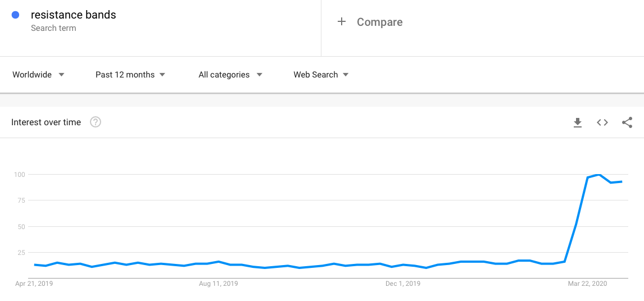Image resolution: width=644 pixels, height=301 pixels.
Task: Add a comparison term via Compare
Action: (379, 22)
